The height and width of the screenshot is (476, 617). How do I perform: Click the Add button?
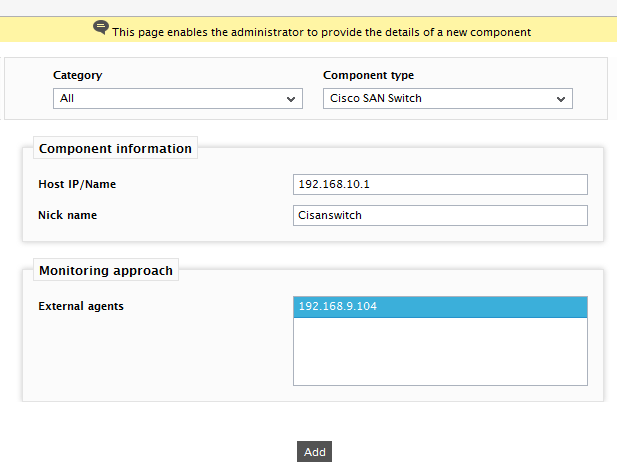click(x=314, y=452)
